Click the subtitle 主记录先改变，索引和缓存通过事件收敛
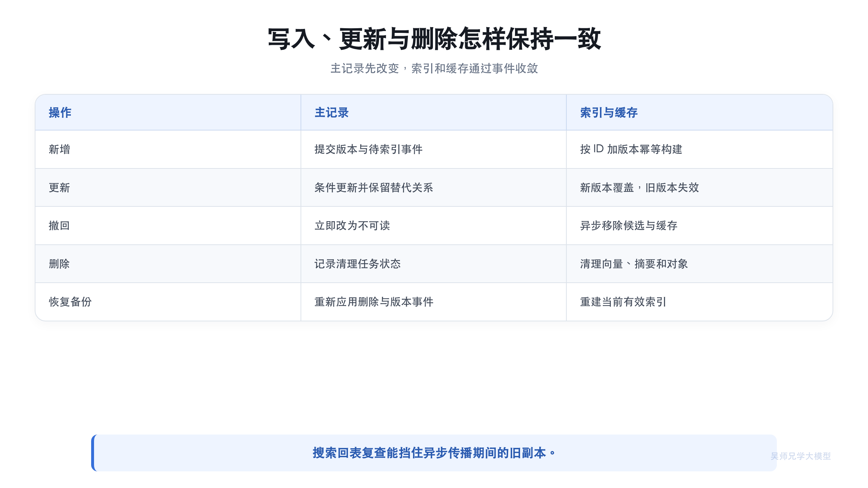 tap(434, 68)
